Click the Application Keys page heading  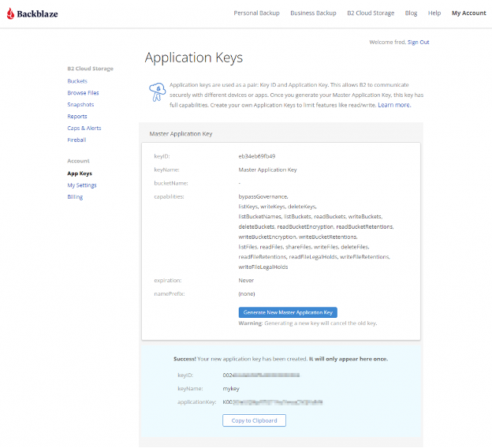tap(194, 58)
